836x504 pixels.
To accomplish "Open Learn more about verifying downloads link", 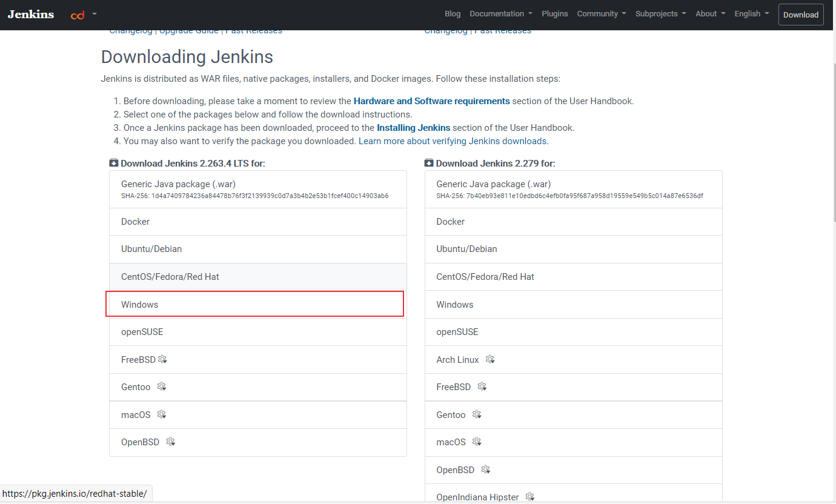I will pyautogui.click(x=454, y=141).
